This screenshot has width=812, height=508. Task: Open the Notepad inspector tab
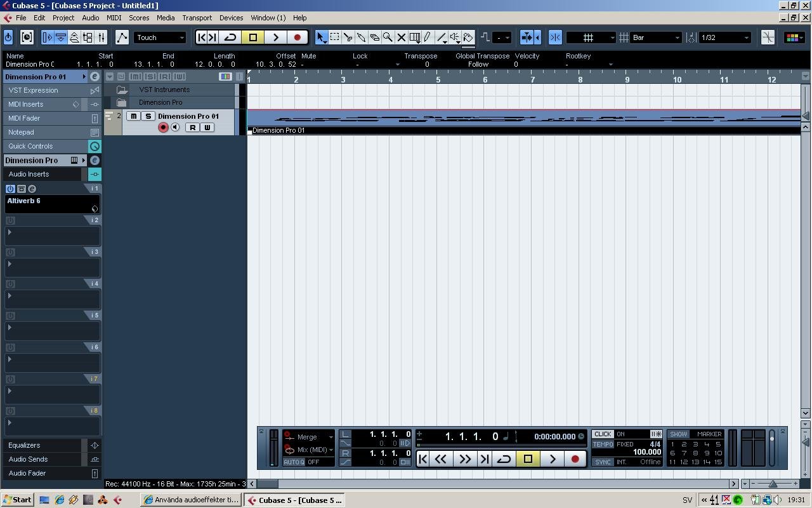pyautogui.click(x=52, y=132)
